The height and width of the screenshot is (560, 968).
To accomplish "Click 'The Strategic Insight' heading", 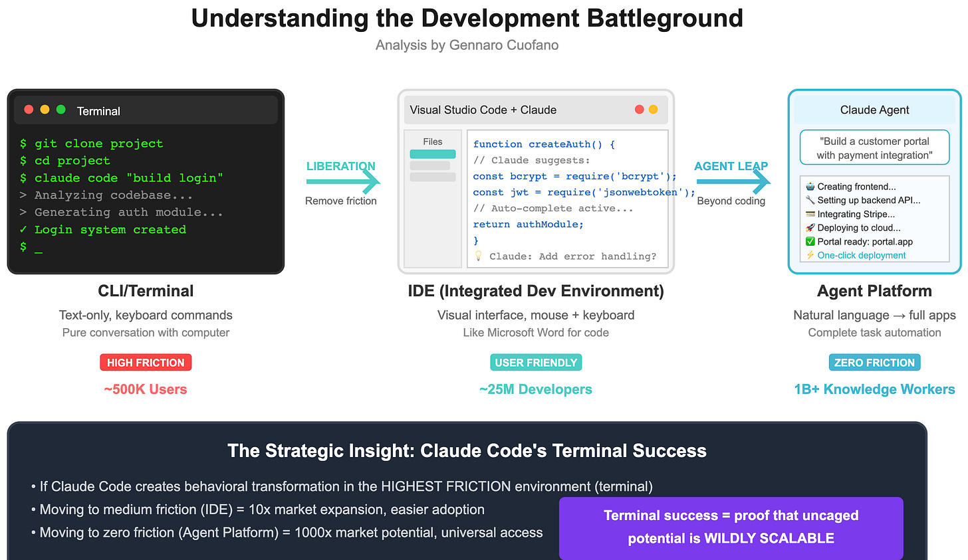I will (467, 451).
